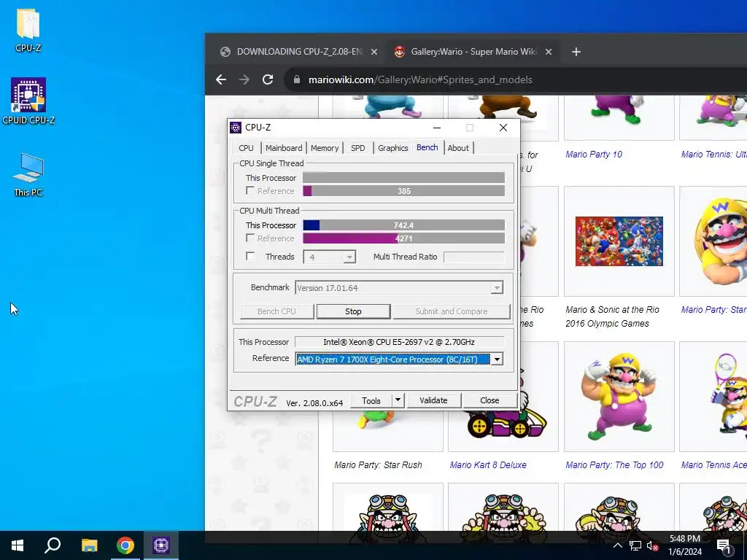Viewport: 747px width, 560px height.
Task: Open the Windows Start menu
Action: [x=18, y=545]
